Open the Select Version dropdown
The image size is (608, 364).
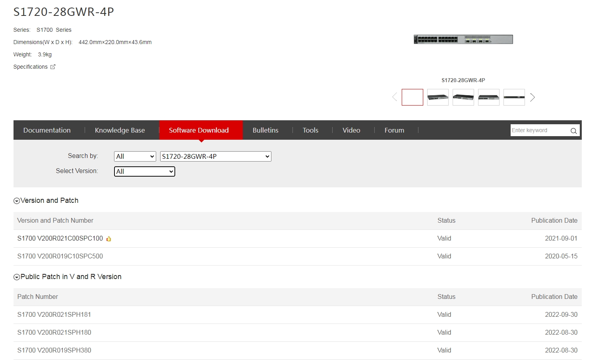145,171
